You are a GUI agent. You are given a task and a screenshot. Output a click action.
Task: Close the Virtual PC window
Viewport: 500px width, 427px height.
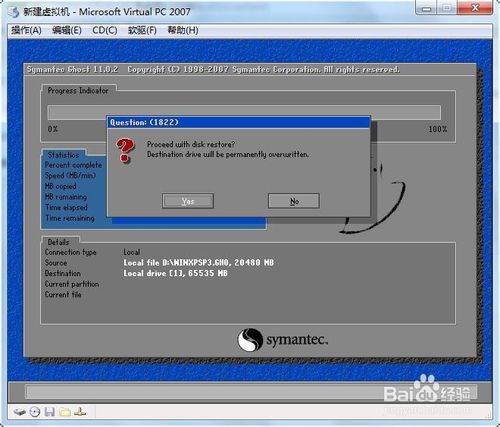tap(475, 8)
